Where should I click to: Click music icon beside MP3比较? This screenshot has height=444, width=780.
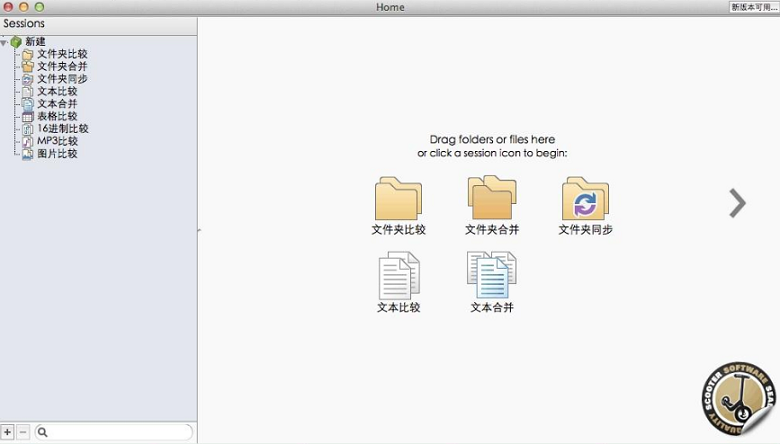pyautogui.click(x=28, y=141)
